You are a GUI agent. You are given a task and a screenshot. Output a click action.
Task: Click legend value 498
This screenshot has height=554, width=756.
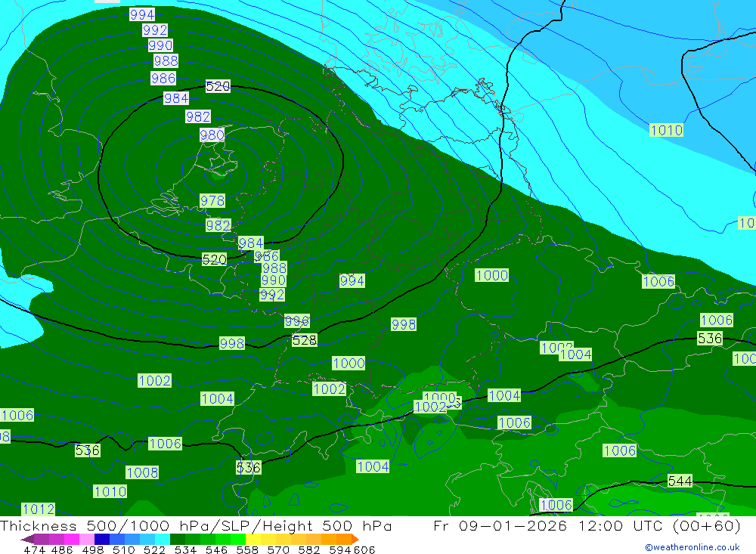pyautogui.click(x=93, y=550)
